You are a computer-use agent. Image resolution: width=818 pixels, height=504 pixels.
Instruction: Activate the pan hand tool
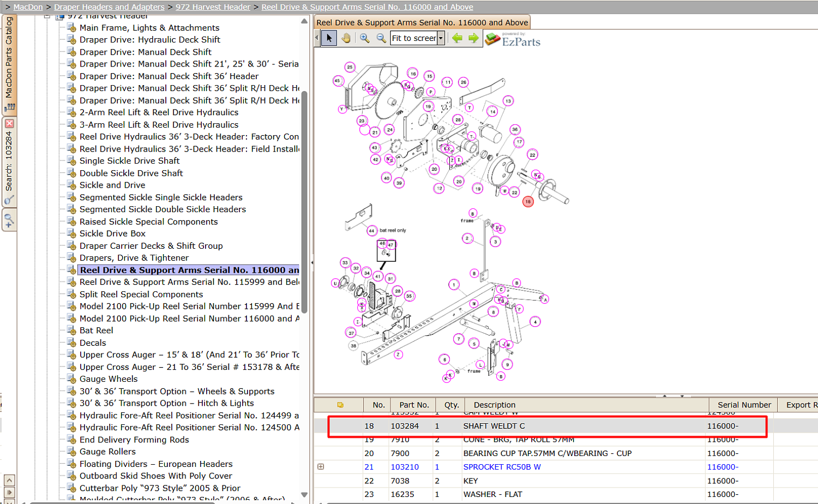(346, 38)
